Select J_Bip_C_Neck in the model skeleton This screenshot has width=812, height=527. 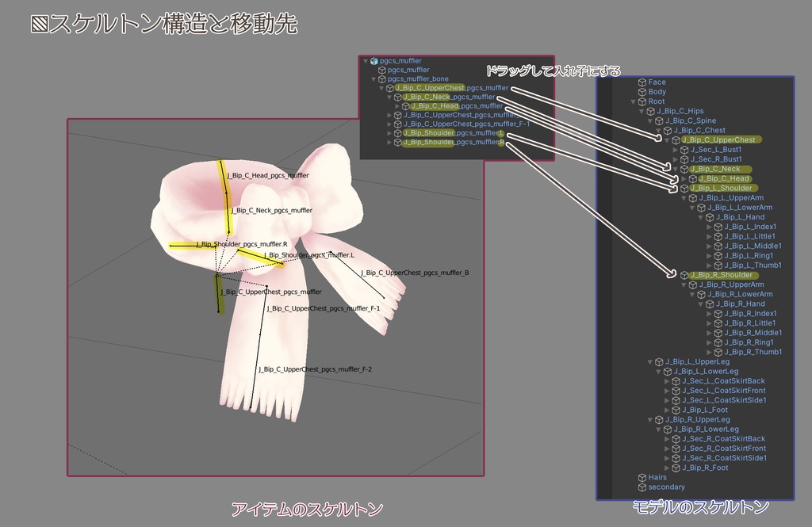pyautogui.click(x=714, y=169)
